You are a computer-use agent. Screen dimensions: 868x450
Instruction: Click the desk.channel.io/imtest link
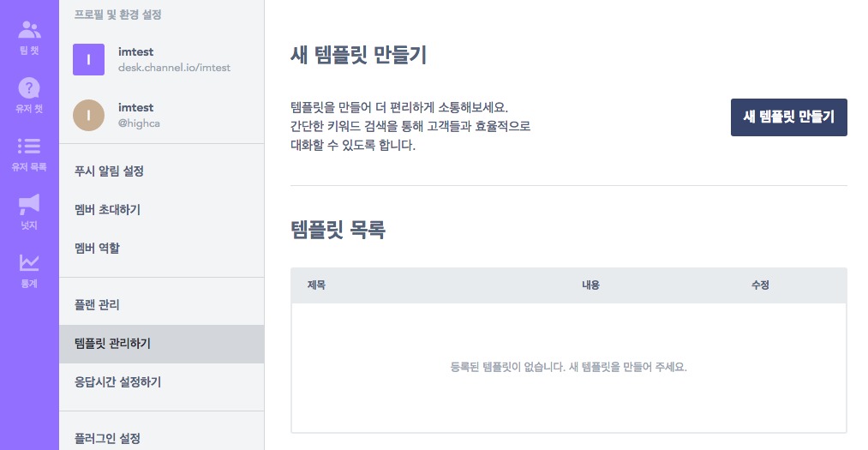pyautogui.click(x=175, y=68)
